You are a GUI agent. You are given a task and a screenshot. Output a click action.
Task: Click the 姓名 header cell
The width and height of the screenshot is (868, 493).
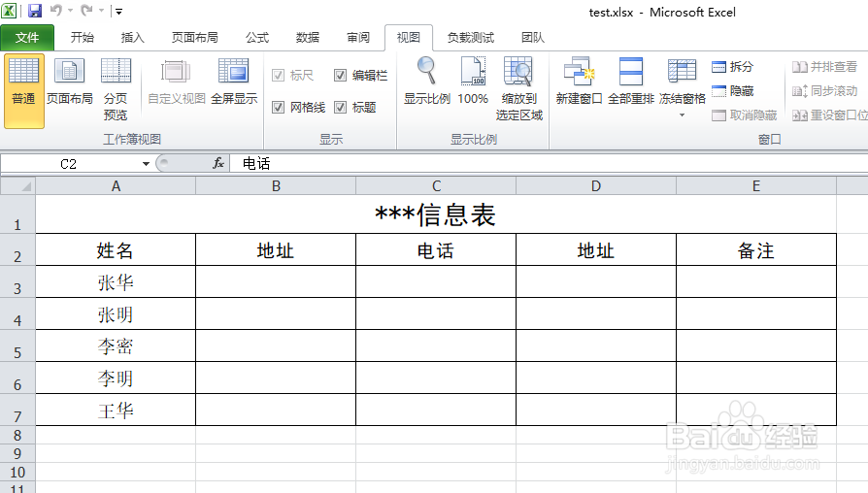(x=116, y=250)
